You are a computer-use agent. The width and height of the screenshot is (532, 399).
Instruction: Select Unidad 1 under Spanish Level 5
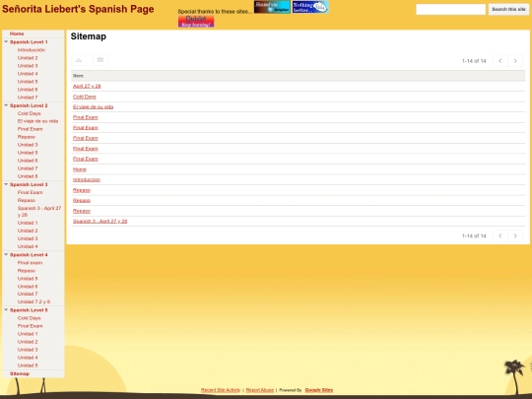(x=28, y=334)
